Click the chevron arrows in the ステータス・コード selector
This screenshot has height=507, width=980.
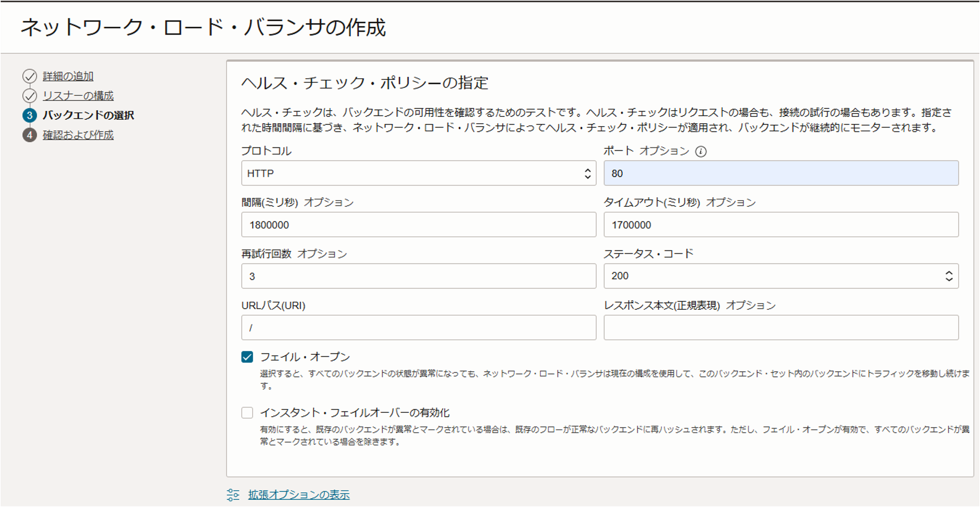click(949, 276)
